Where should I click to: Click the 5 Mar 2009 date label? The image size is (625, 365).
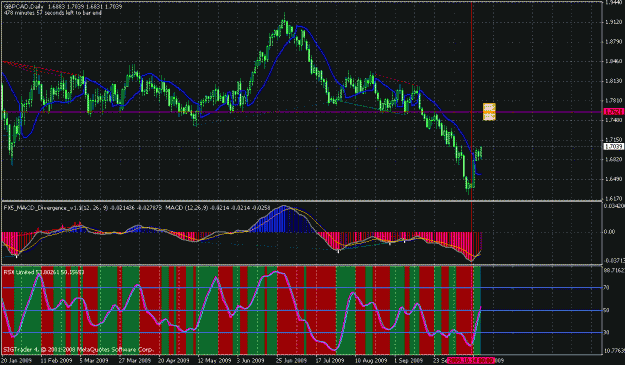pyautogui.click(x=94, y=360)
